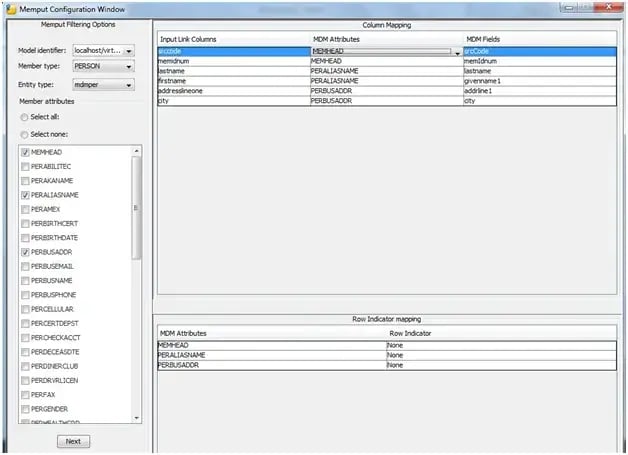
Task: Click the Next button
Action: point(73,441)
